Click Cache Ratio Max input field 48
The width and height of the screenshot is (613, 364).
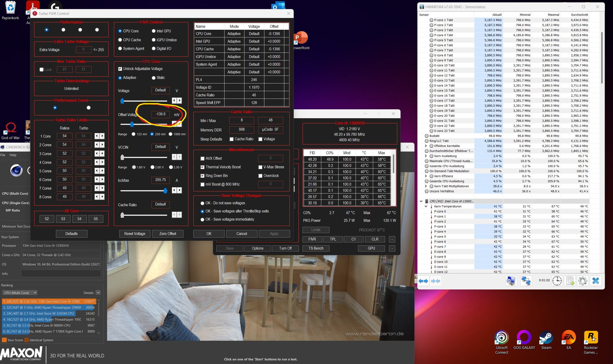pos(270,120)
